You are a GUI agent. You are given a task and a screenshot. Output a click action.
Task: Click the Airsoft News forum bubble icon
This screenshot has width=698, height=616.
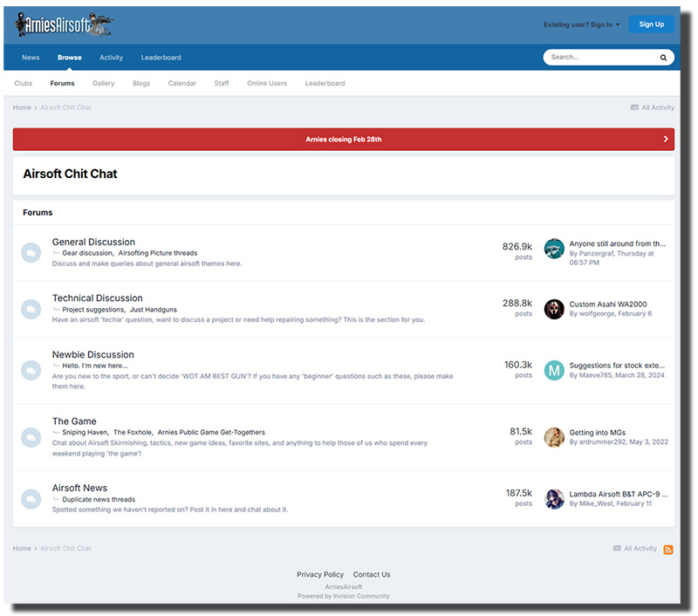tap(31, 499)
